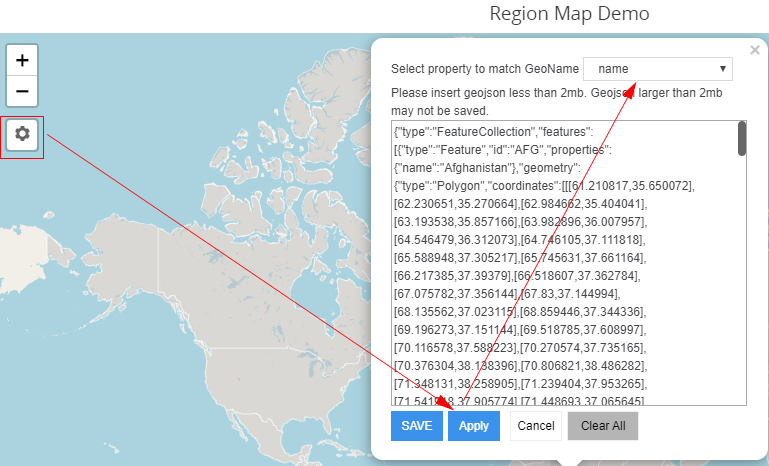Open the map settings gear
The image size is (769, 466).
click(x=22, y=134)
